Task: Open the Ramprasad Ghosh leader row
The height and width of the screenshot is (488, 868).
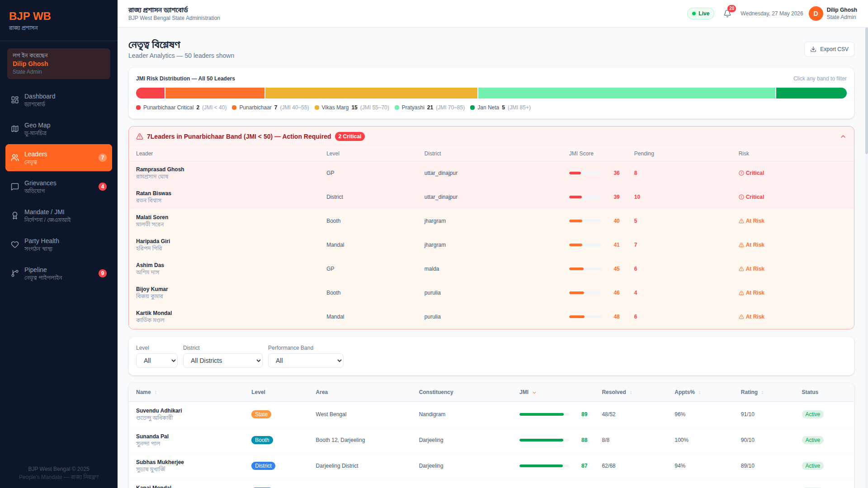Action: (x=491, y=173)
